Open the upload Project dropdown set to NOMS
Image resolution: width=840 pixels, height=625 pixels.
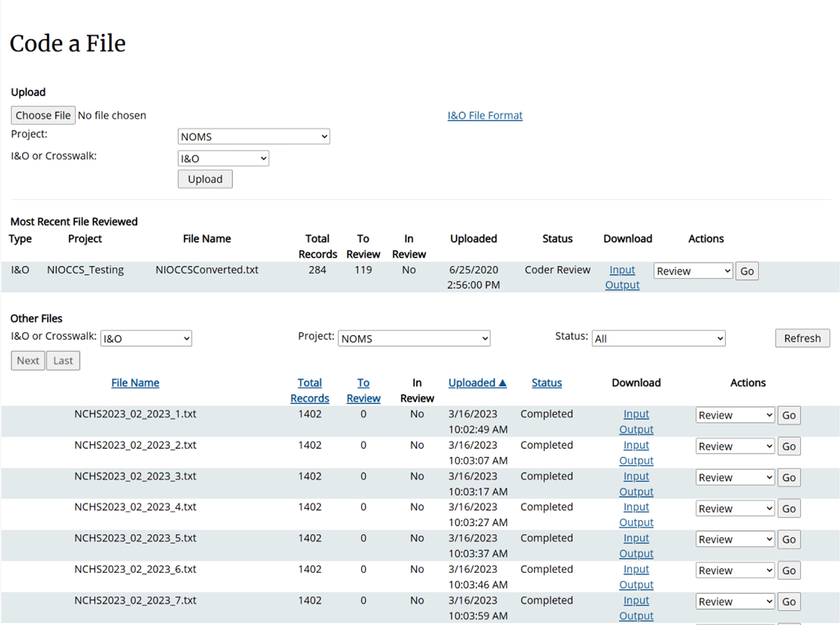click(x=253, y=137)
